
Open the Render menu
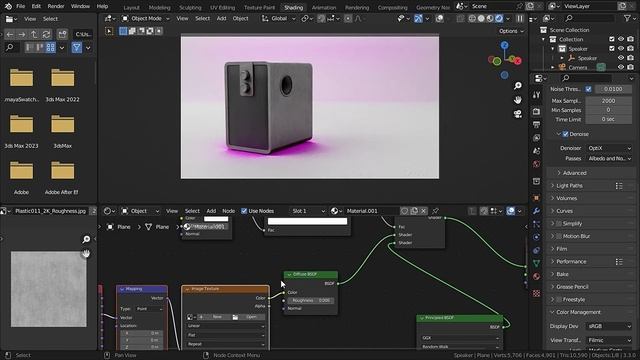(56, 6)
